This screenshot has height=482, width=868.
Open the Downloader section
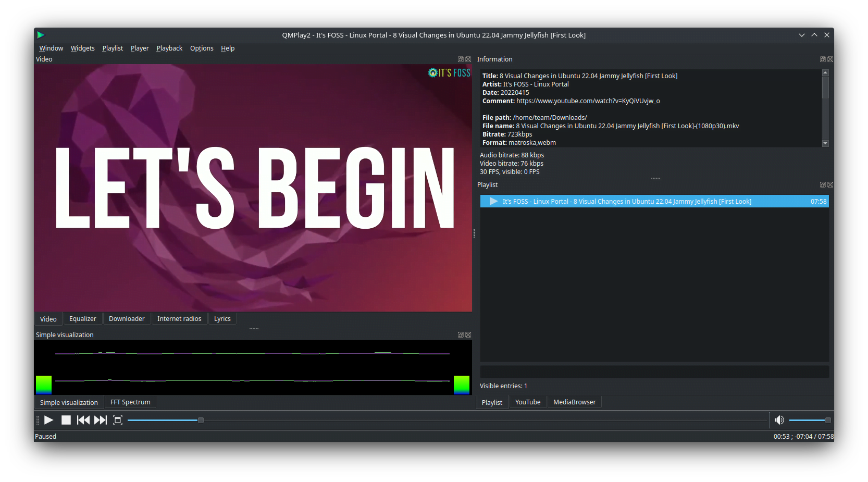[x=127, y=318]
